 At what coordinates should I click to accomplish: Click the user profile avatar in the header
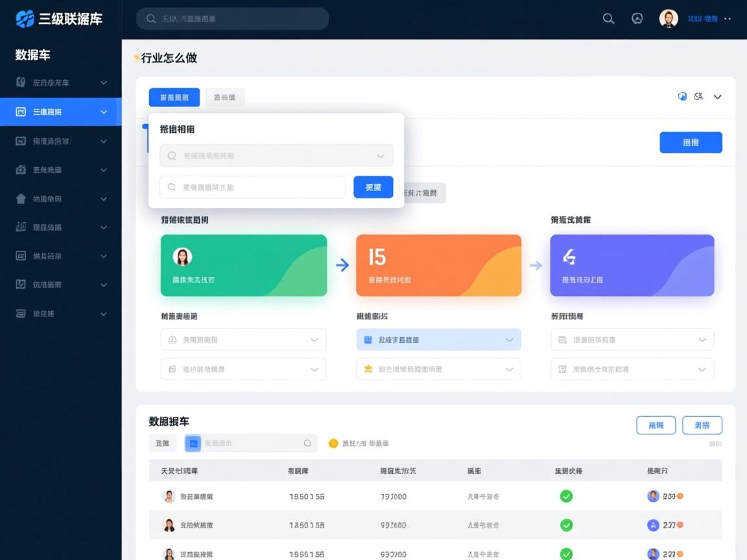[669, 19]
